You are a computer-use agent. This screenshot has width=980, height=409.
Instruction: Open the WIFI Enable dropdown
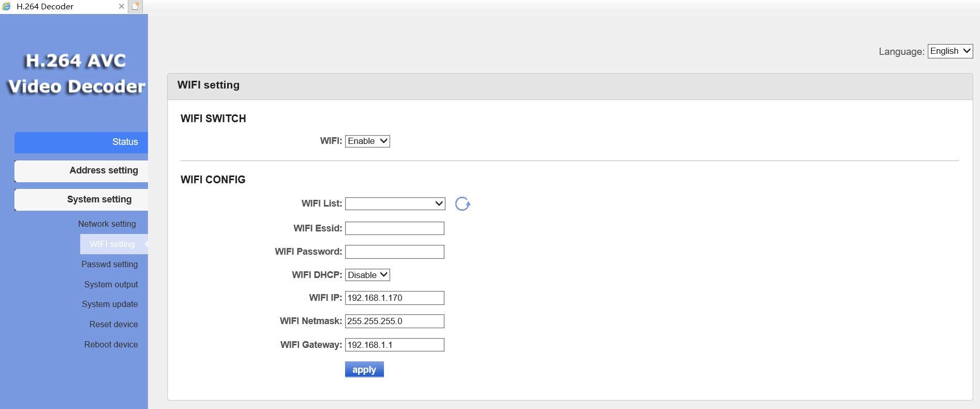pos(367,141)
